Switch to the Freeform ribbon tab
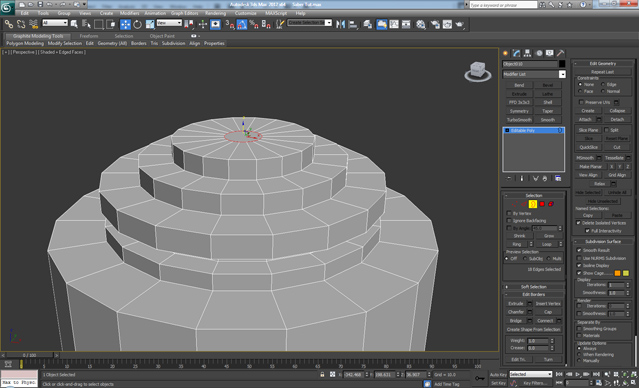The height and width of the screenshot is (388, 639). click(89, 36)
